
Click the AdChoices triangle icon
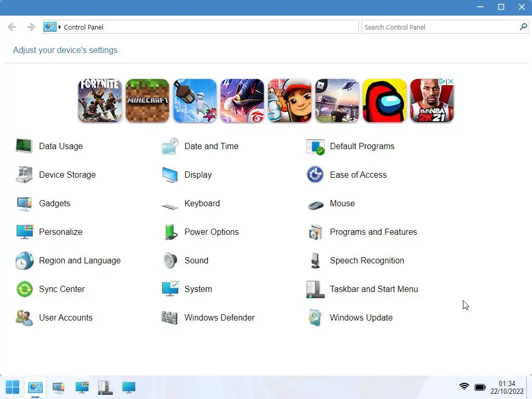click(443, 82)
